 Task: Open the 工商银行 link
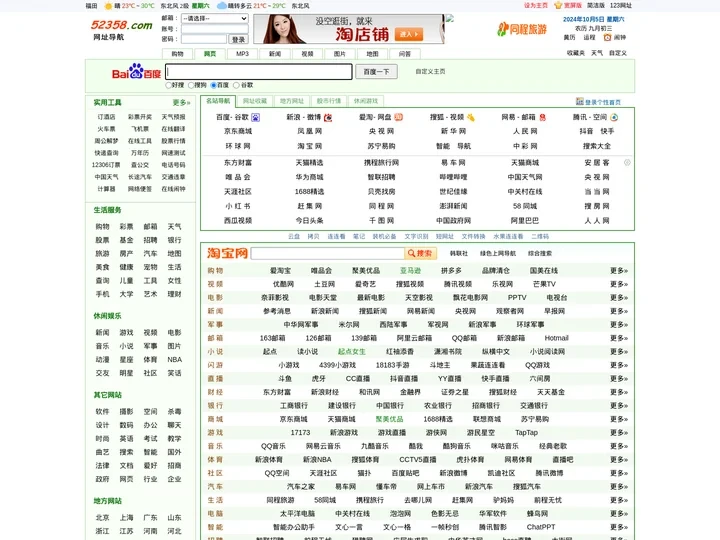(x=294, y=405)
